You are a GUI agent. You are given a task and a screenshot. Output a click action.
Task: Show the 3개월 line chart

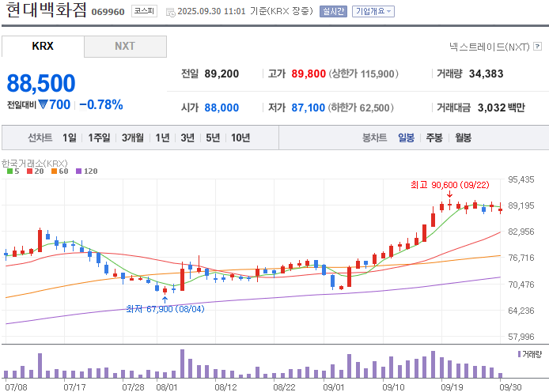(133, 138)
